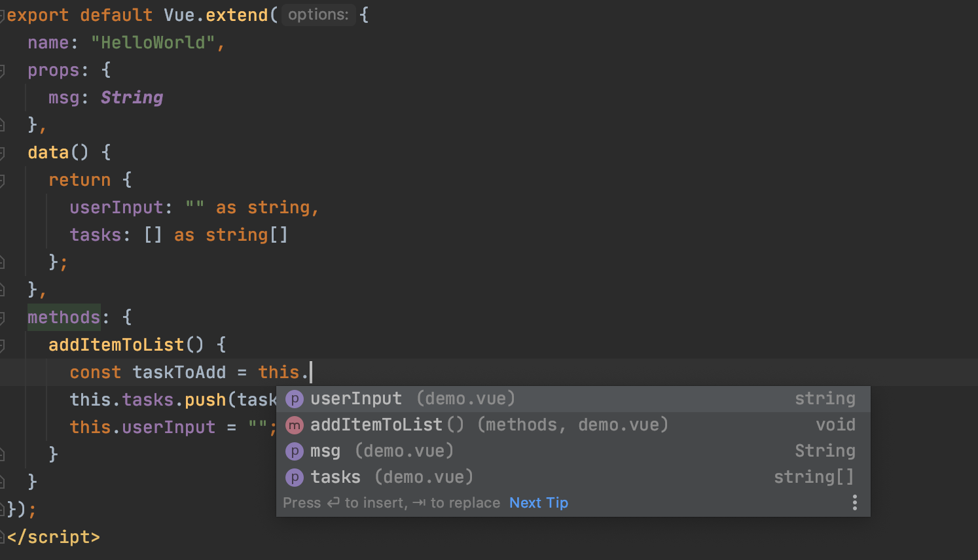Click the String type in msg prop
This screenshot has width=978, height=560.
click(132, 97)
